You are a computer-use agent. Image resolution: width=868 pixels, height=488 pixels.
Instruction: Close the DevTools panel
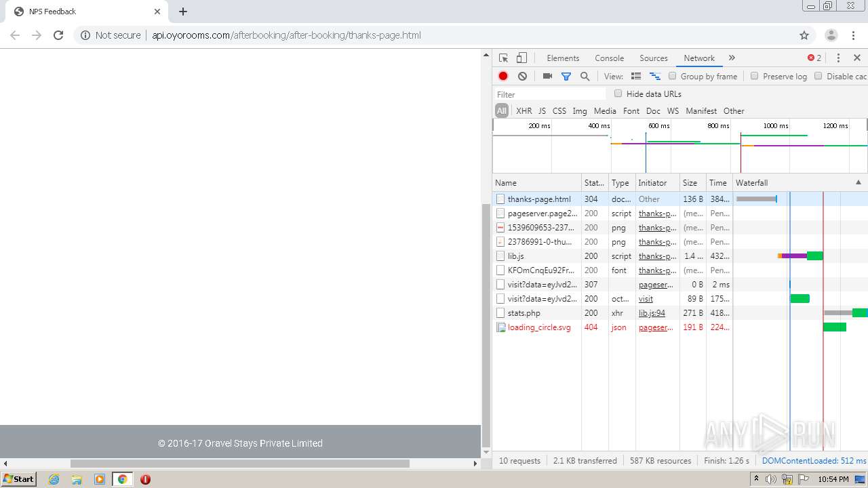click(x=857, y=58)
